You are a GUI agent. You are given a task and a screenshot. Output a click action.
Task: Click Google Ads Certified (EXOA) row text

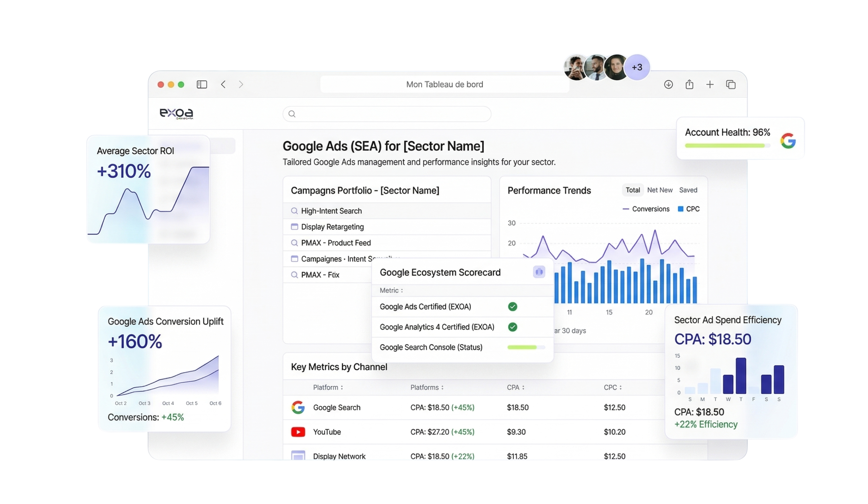[x=425, y=306]
